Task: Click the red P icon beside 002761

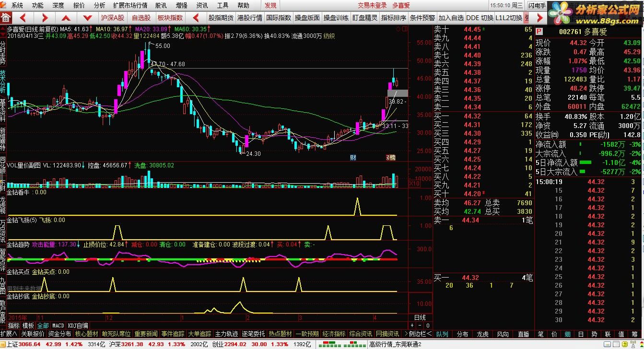Action: coord(539,32)
